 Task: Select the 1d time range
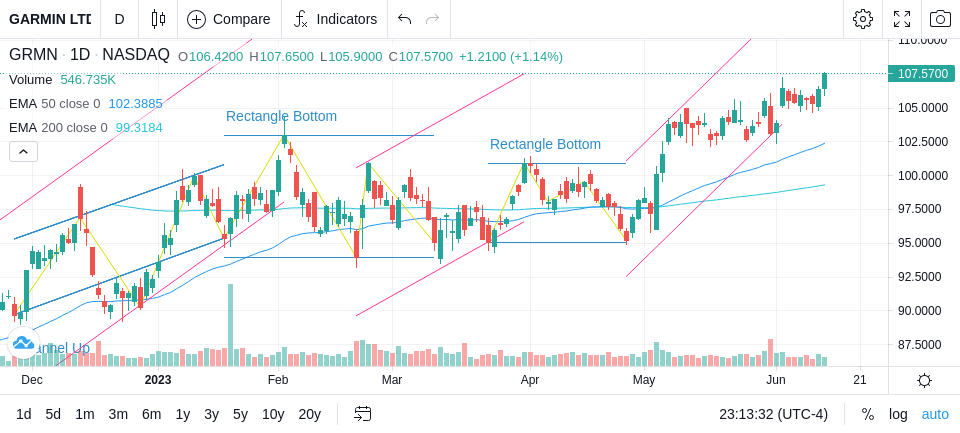click(23, 414)
